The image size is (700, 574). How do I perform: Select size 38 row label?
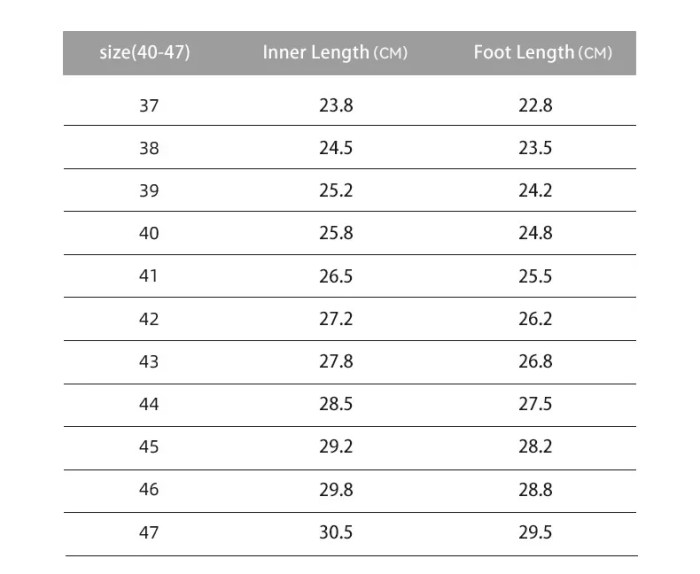(149, 148)
